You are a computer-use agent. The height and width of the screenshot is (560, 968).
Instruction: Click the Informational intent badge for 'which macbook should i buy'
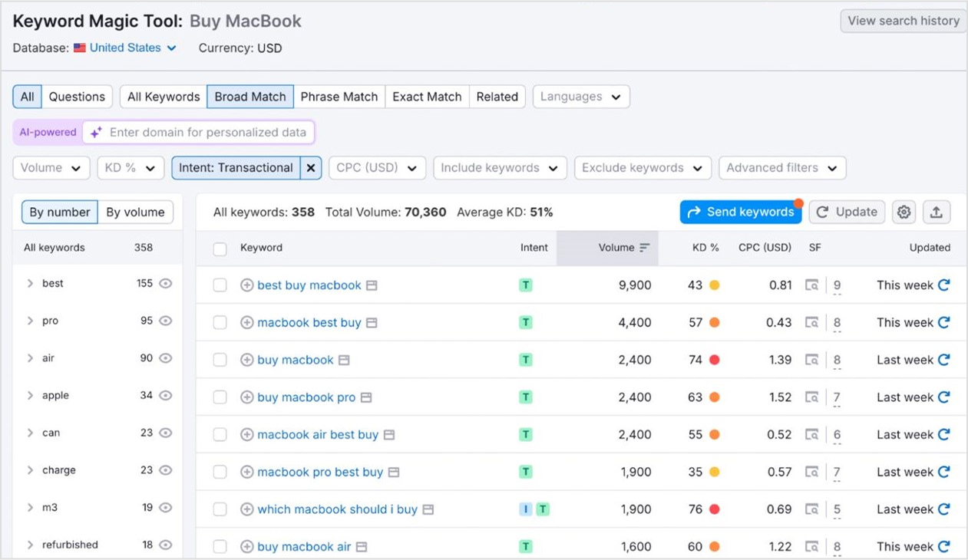(526, 509)
